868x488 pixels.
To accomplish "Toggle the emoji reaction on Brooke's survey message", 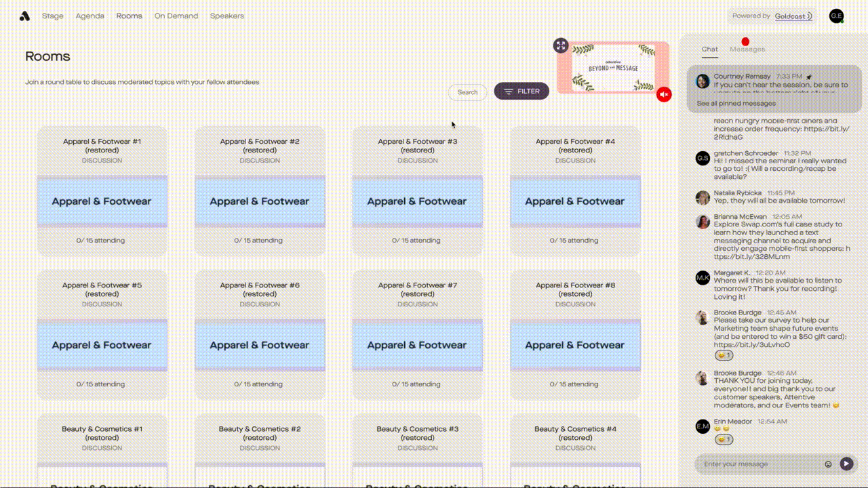I will click(x=724, y=355).
